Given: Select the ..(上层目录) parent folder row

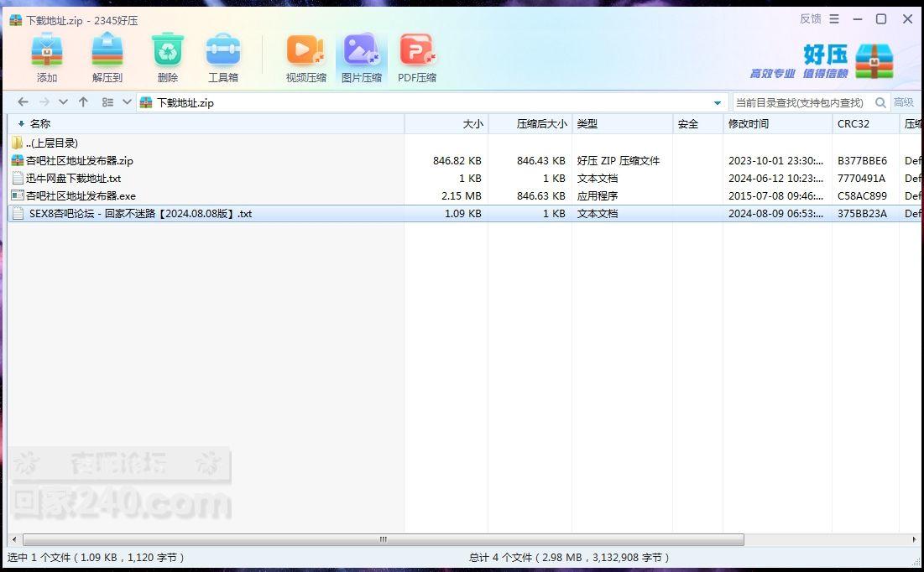Looking at the screenshot, I should [x=464, y=143].
